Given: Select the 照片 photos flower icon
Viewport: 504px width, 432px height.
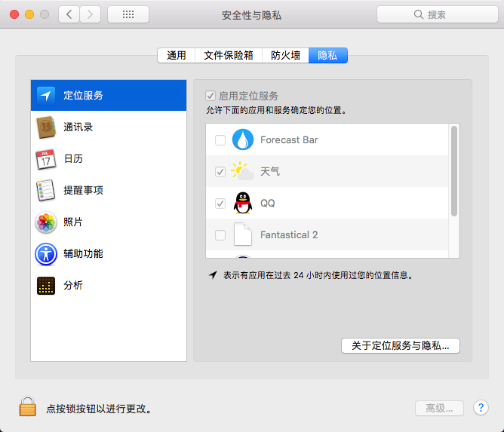Looking at the screenshot, I should click(x=46, y=222).
